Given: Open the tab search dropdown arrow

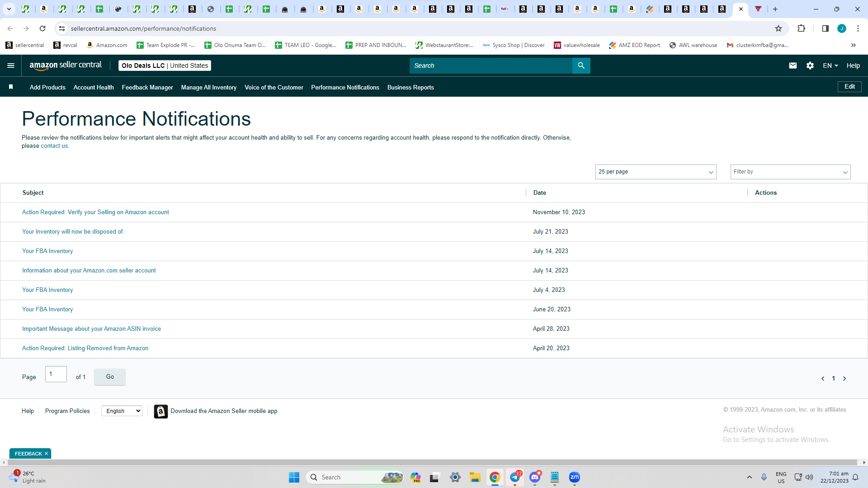Looking at the screenshot, I should point(9,9).
